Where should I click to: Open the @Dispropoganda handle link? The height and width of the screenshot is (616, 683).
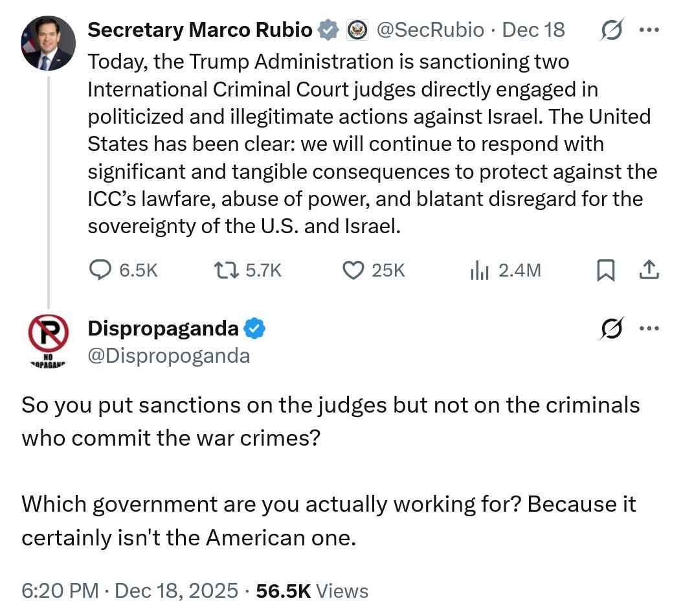click(168, 355)
